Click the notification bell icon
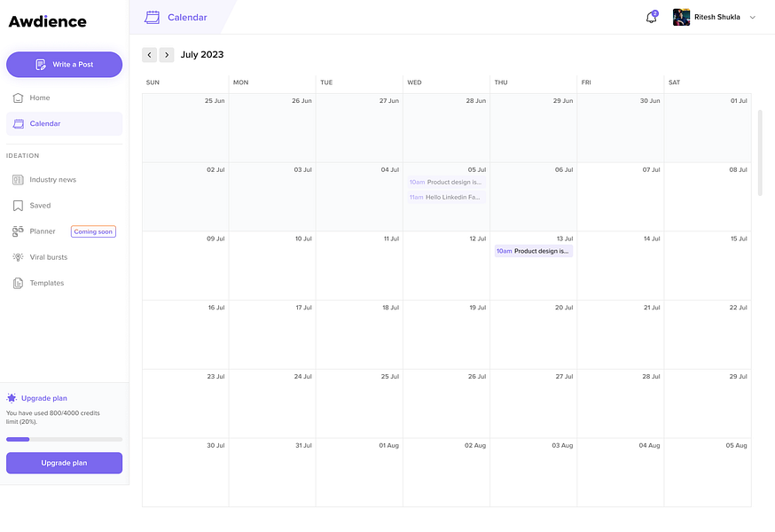 (x=652, y=18)
